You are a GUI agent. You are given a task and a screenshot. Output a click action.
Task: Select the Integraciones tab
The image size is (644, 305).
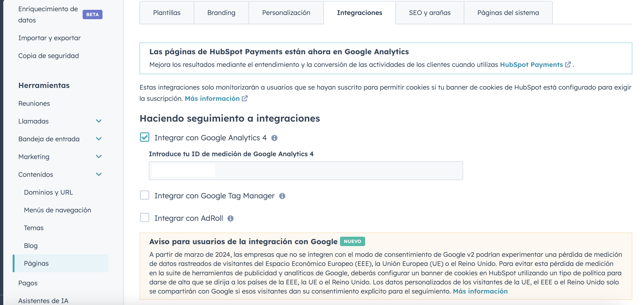[359, 13]
